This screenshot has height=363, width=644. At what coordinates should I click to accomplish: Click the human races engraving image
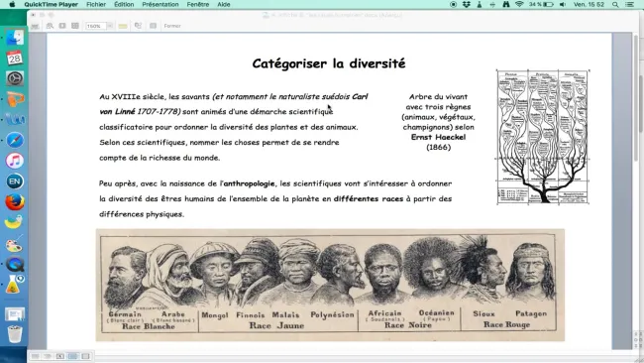pos(330,285)
